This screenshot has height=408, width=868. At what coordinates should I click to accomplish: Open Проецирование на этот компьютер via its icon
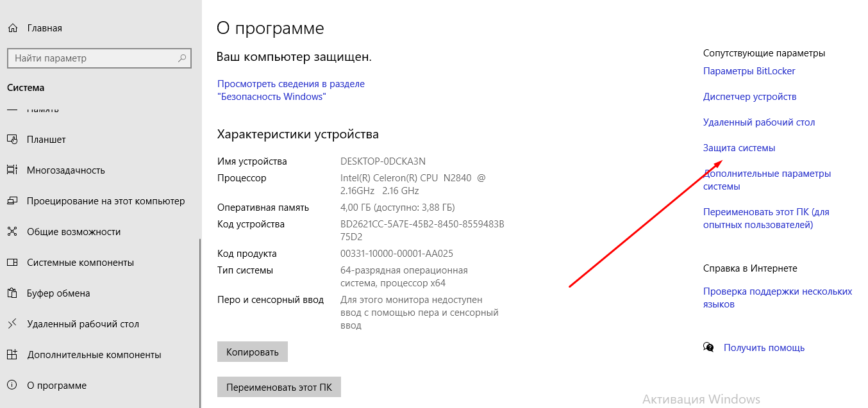click(12, 200)
